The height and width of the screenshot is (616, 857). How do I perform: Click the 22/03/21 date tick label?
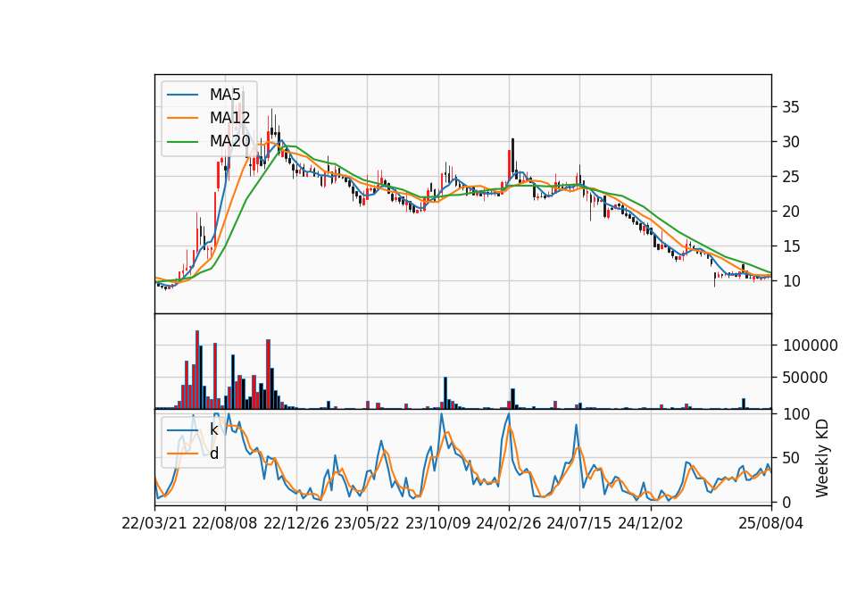click(x=154, y=523)
